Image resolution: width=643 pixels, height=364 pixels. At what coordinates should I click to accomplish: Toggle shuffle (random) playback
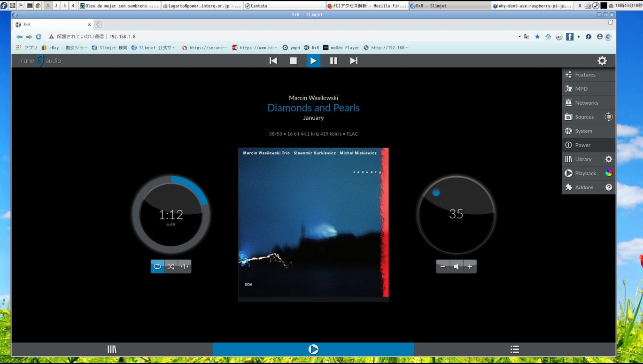[x=170, y=266]
